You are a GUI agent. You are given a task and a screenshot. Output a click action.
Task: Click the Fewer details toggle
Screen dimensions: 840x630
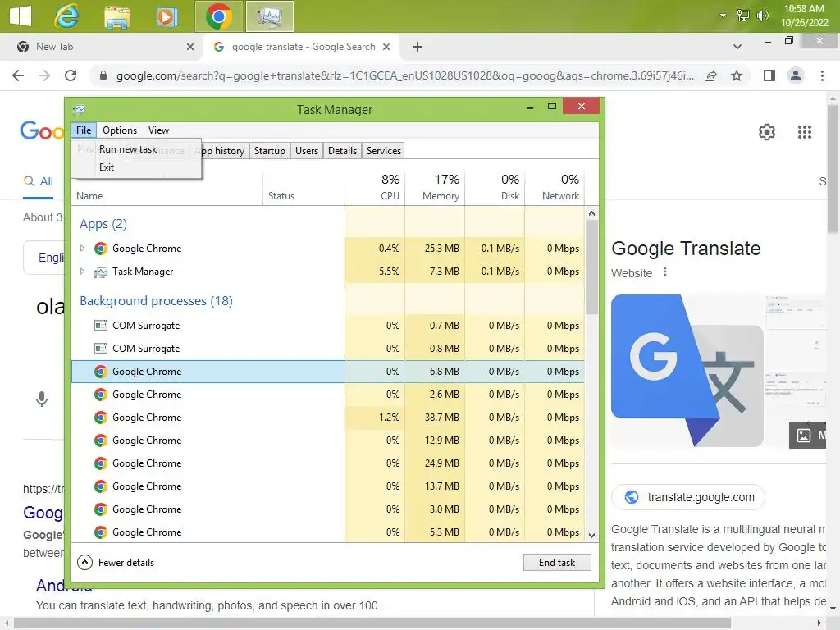point(116,563)
